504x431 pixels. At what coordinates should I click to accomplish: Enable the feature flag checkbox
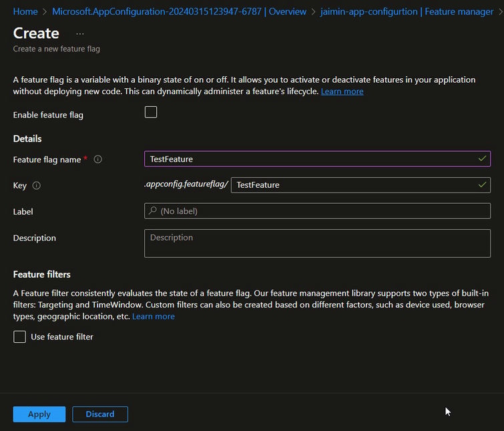[x=151, y=112]
